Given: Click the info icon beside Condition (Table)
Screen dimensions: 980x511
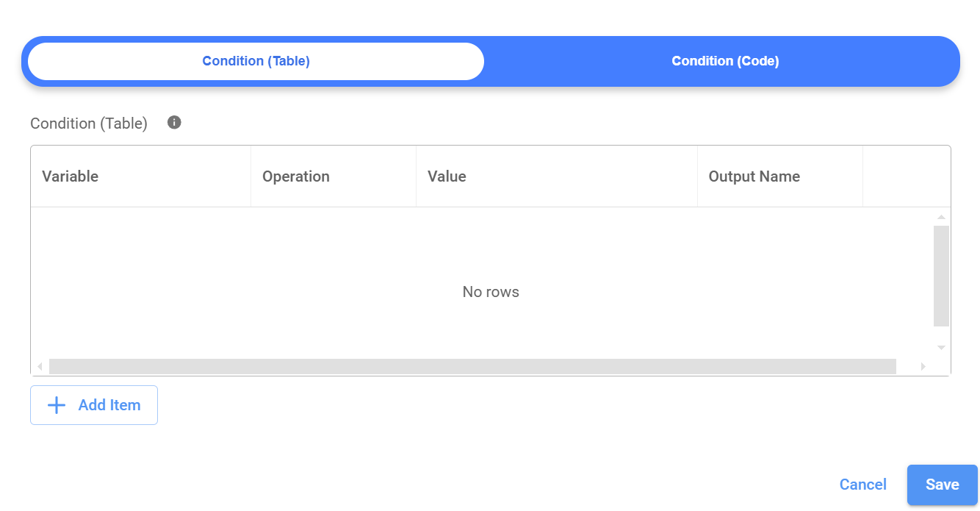Looking at the screenshot, I should coord(174,123).
